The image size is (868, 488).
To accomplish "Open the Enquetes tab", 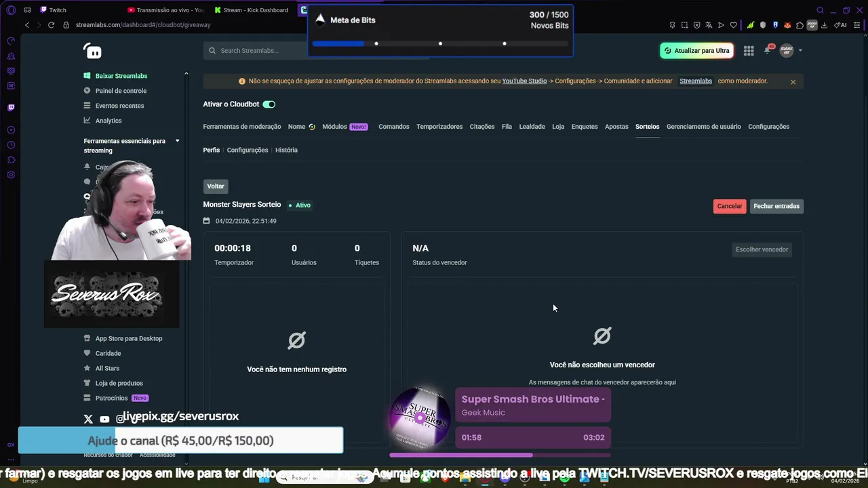I will [x=585, y=127].
